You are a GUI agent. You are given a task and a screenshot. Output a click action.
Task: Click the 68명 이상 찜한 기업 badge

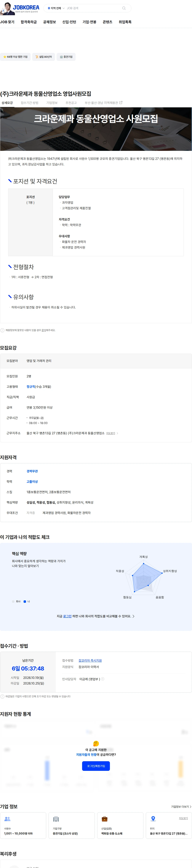tap(15, 57)
